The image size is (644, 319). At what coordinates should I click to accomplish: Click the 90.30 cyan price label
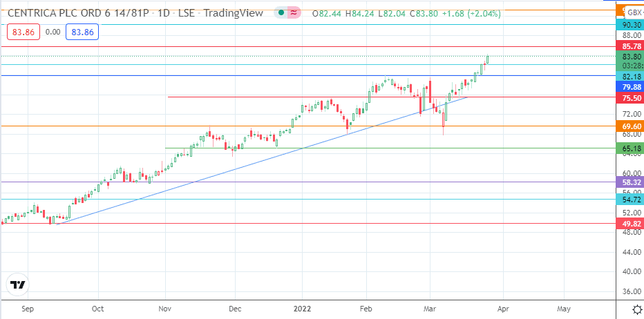pos(630,25)
